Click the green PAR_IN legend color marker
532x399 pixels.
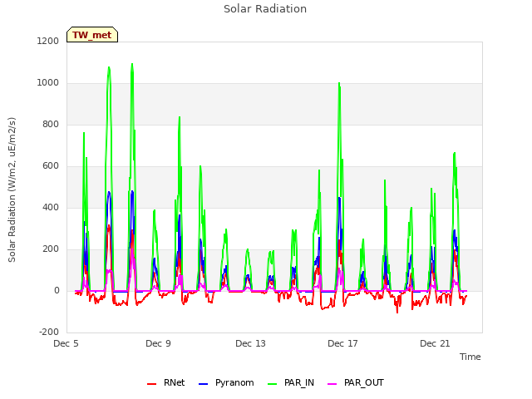[x=273, y=384]
